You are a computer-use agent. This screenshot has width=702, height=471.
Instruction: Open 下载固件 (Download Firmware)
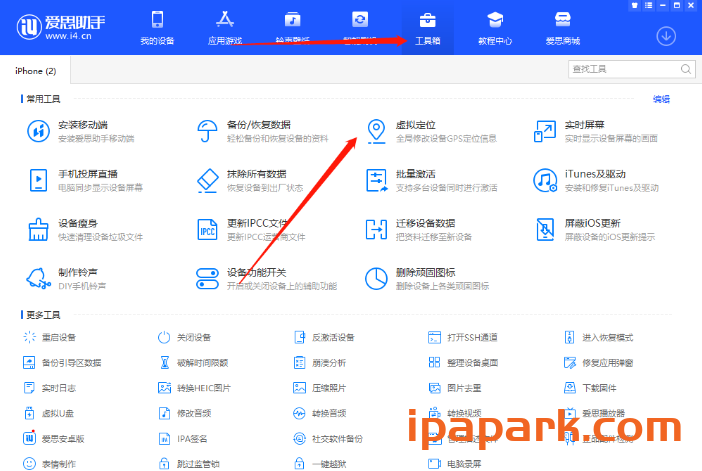point(590,388)
